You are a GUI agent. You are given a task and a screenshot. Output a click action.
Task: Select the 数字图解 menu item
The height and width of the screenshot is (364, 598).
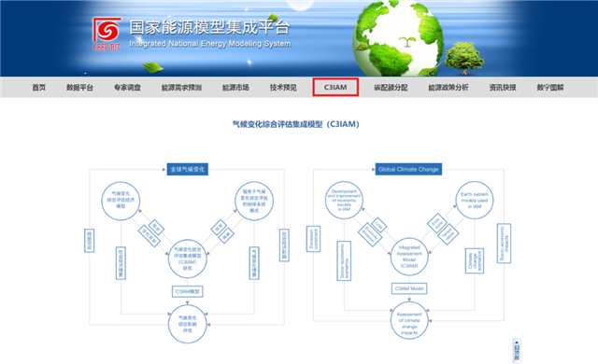(x=550, y=88)
